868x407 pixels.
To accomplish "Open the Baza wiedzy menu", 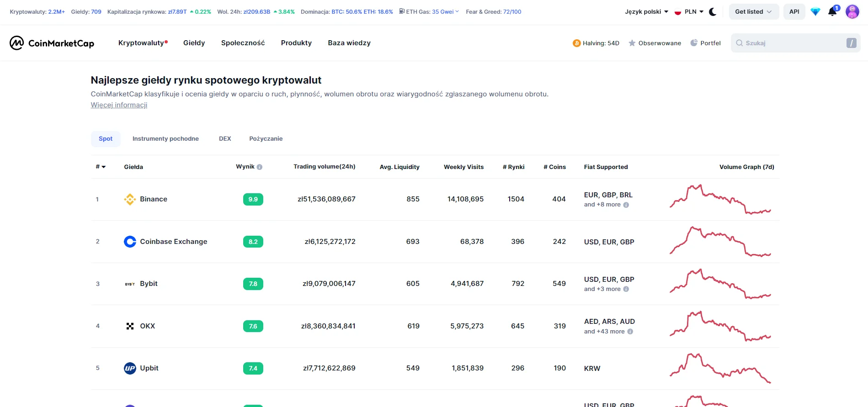I will tap(349, 43).
